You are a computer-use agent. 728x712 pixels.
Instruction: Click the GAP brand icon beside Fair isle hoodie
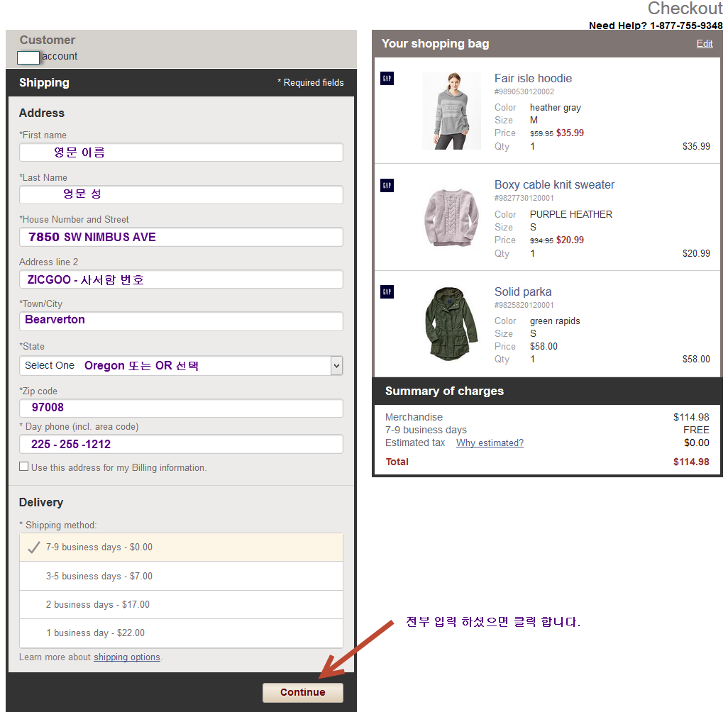(387, 79)
